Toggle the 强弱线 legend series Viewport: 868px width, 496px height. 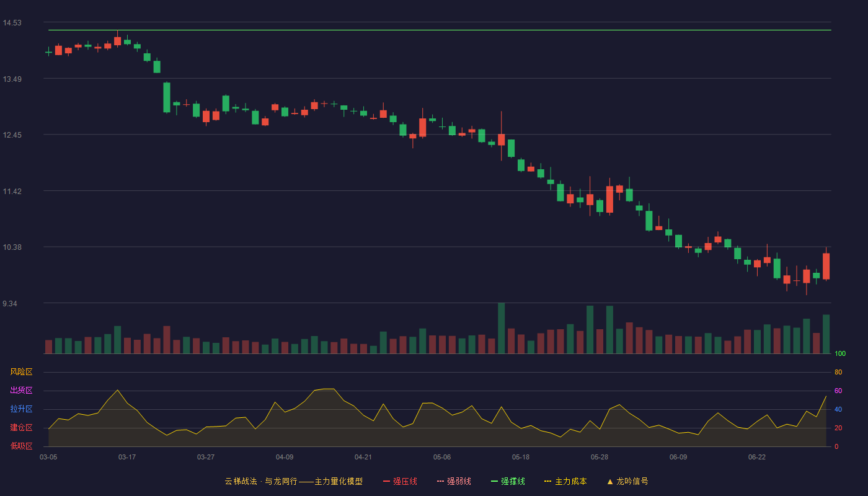click(454, 481)
